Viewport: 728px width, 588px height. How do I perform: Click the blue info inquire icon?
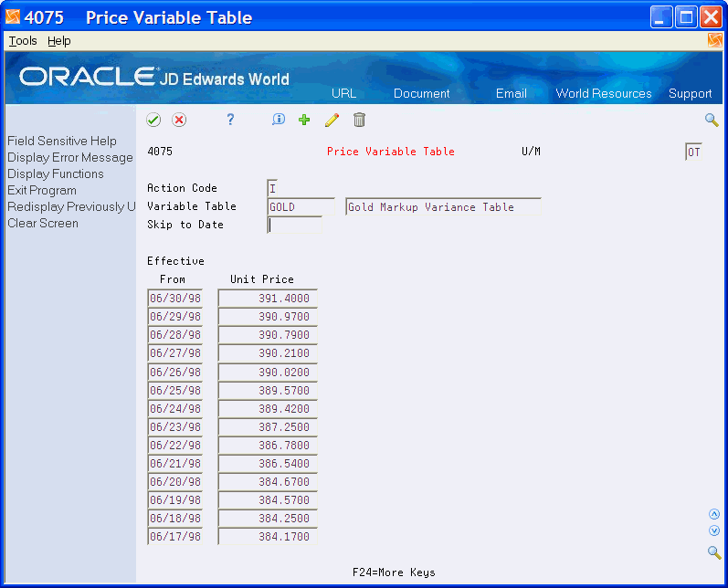(x=279, y=120)
